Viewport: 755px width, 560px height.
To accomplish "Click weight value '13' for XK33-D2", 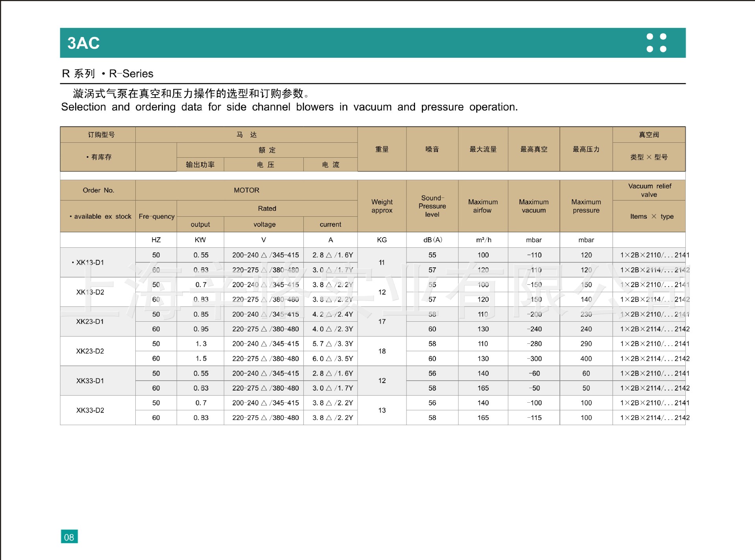I will click(382, 410).
